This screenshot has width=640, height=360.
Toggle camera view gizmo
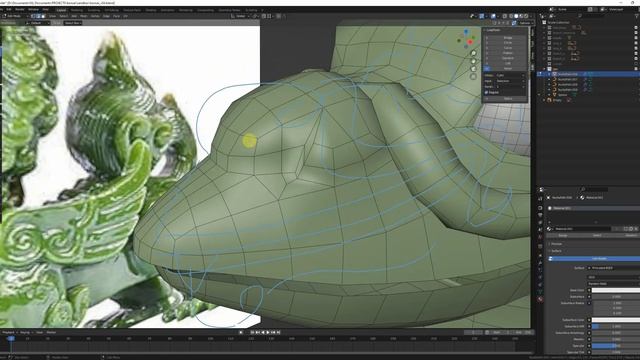pos(473,69)
